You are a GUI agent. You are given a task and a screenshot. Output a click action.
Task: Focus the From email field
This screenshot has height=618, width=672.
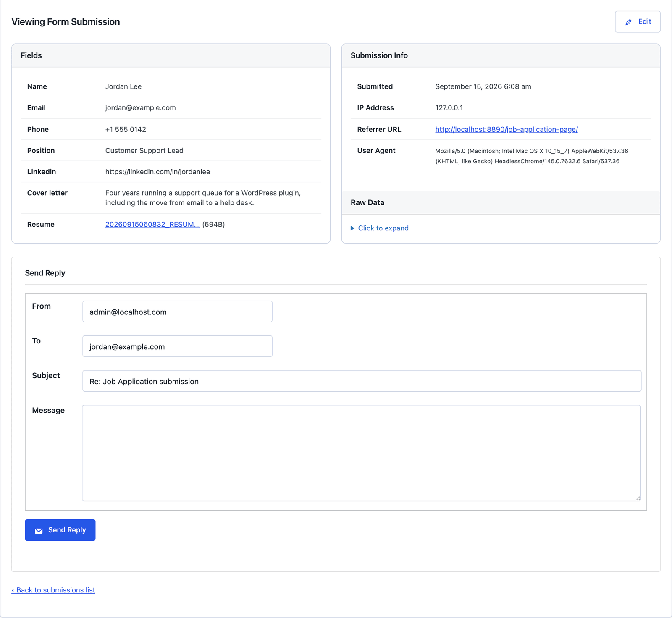click(x=177, y=312)
